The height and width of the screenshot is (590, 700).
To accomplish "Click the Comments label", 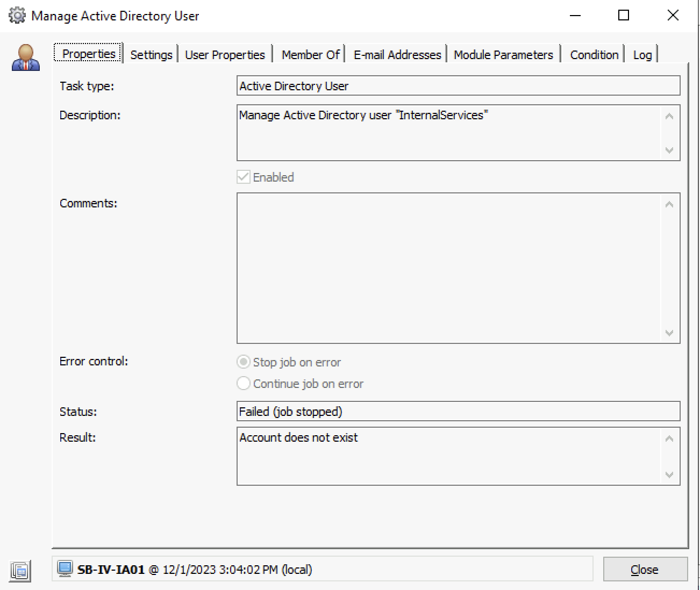I will pos(88,203).
